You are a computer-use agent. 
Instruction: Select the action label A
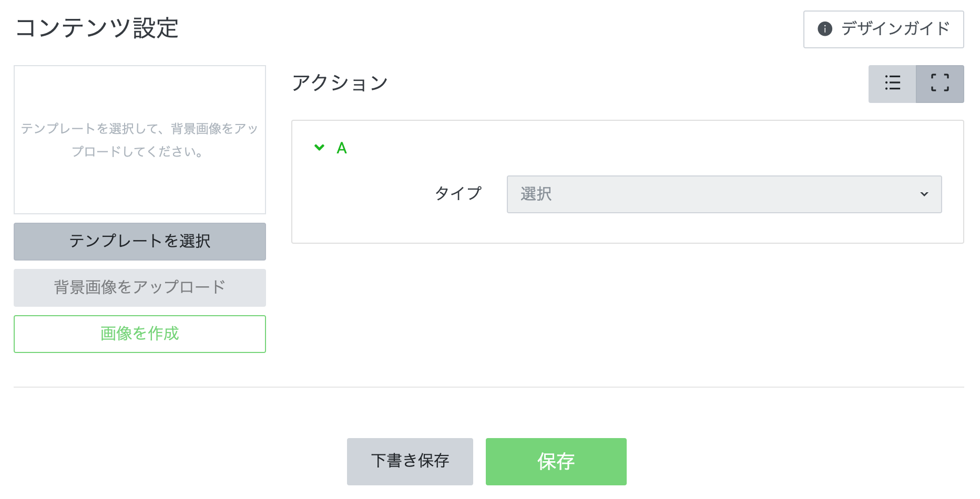point(342,148)
